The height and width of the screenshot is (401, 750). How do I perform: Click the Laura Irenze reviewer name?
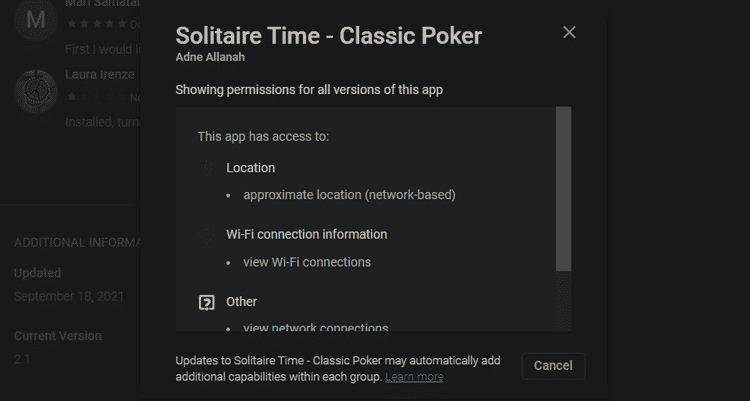pos(100,75)
